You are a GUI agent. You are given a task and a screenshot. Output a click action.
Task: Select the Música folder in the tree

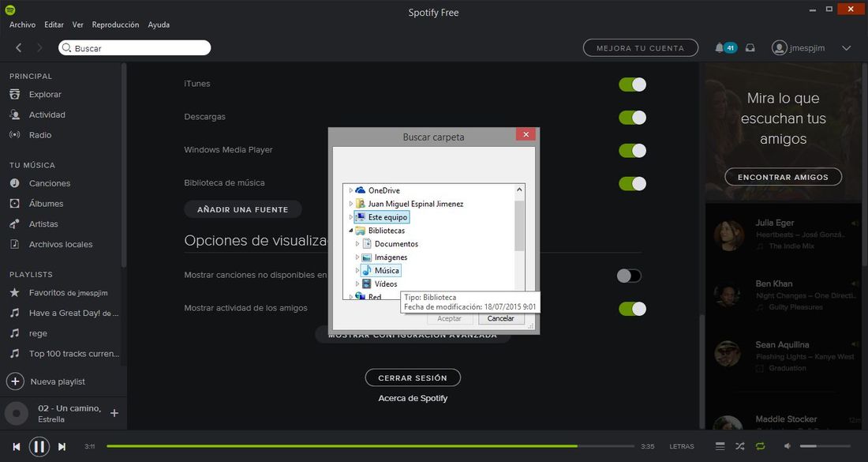[380, 270]
